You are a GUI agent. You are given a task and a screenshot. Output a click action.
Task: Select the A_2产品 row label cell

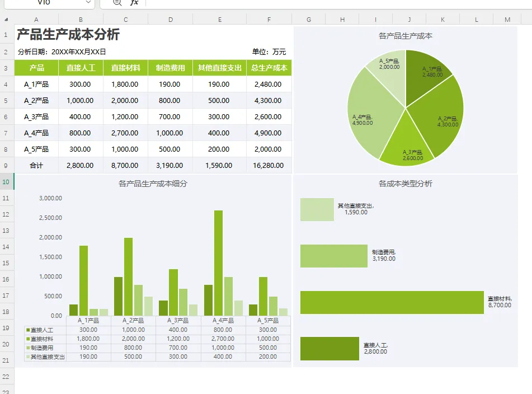(36, 100)
